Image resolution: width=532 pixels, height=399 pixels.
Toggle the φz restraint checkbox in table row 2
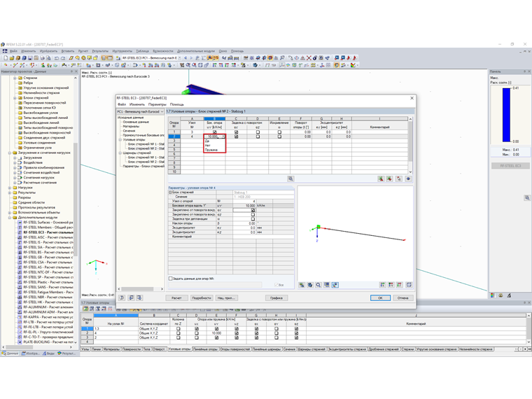coord(258,136)
